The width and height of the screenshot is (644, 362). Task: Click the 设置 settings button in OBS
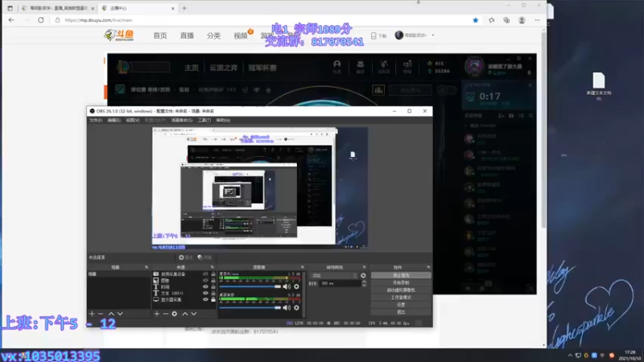coord(401,305)
